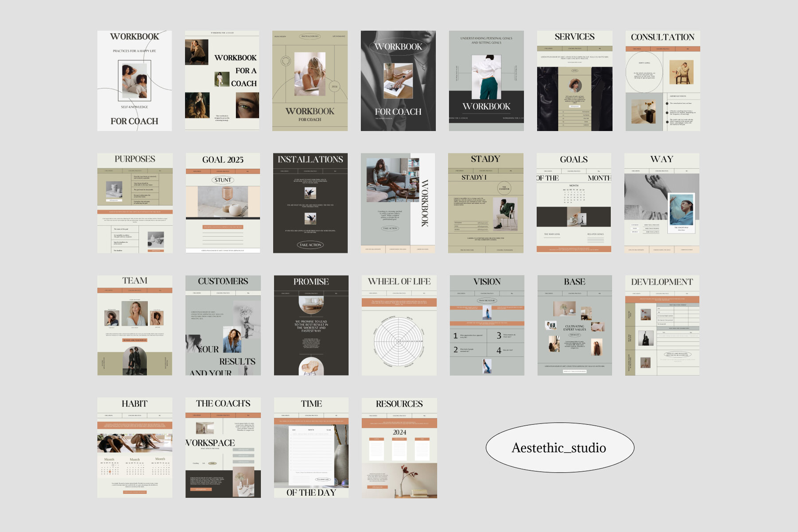
Task: Click the number 3 marker on VISION page
Action: click(x=499, y=336)
